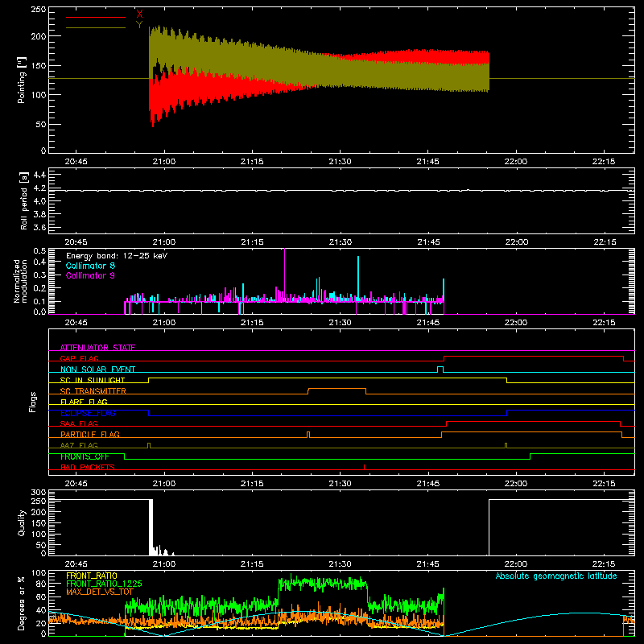Click the 22:00 tick under modulation plot
Screen dimensions: 644x644
coord(516,323)
